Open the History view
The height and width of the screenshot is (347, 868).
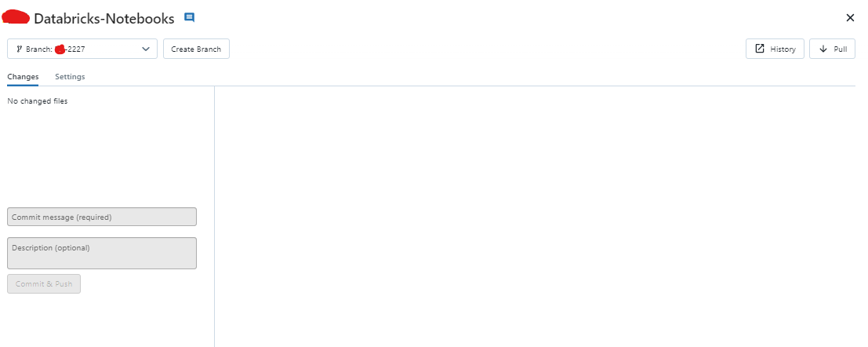775,49
